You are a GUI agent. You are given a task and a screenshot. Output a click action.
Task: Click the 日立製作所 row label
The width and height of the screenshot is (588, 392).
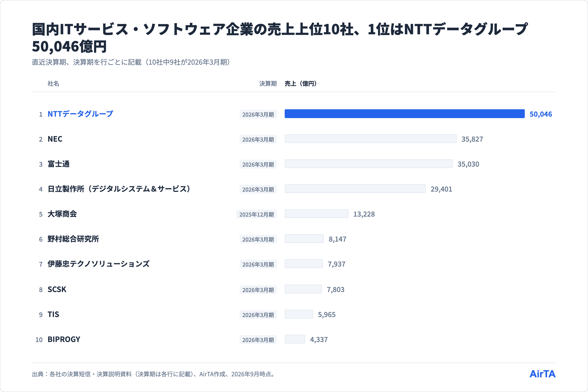(119, 189)
